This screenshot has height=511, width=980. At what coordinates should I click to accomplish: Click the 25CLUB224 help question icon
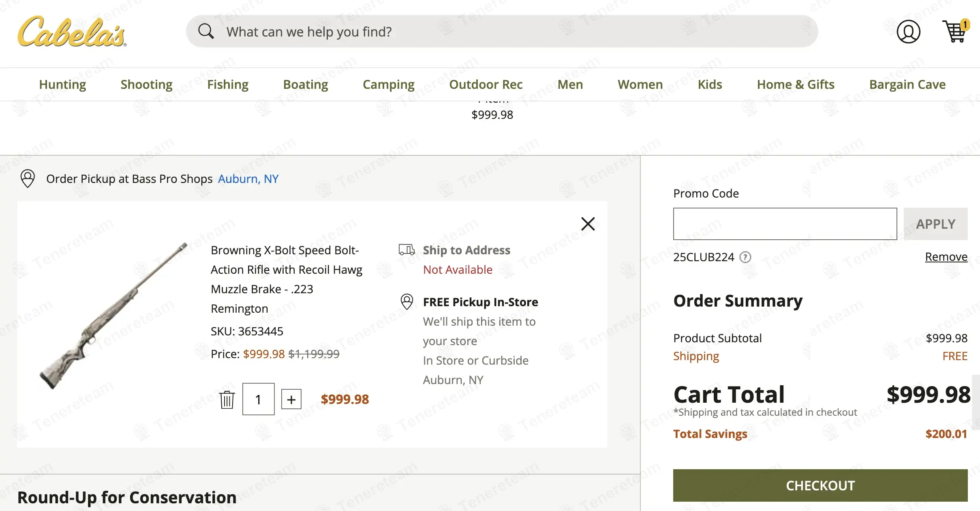point(745,257)
